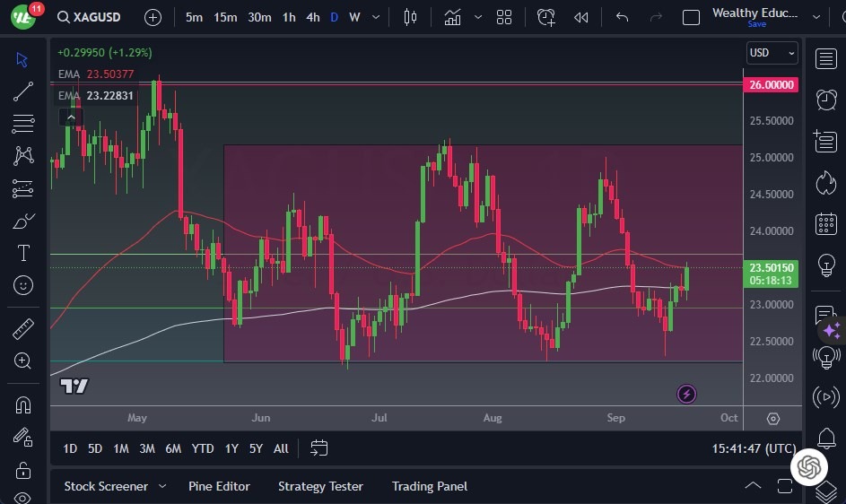This screenshot has width=846, height=504.
Task: Open the Indicators menu icon
Action: [x=452, y=17]
